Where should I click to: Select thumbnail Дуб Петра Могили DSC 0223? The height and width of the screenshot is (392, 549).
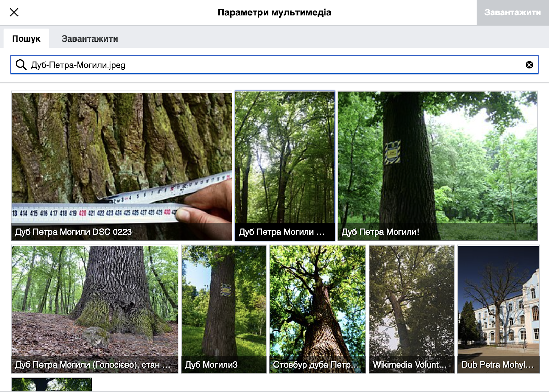point(122,166)
